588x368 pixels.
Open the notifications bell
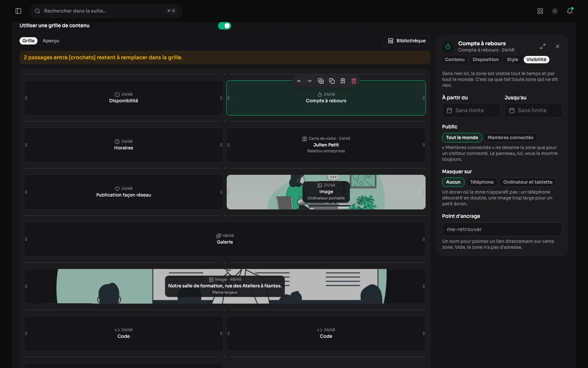tap(570, 11)
